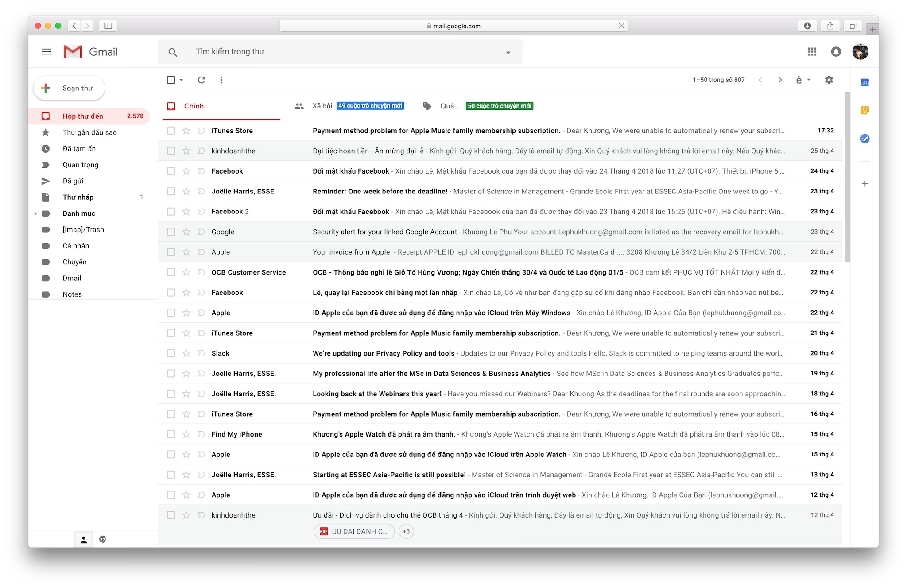
Task: Select the Slack email checkbox
Action: click(x=171, y=353)
